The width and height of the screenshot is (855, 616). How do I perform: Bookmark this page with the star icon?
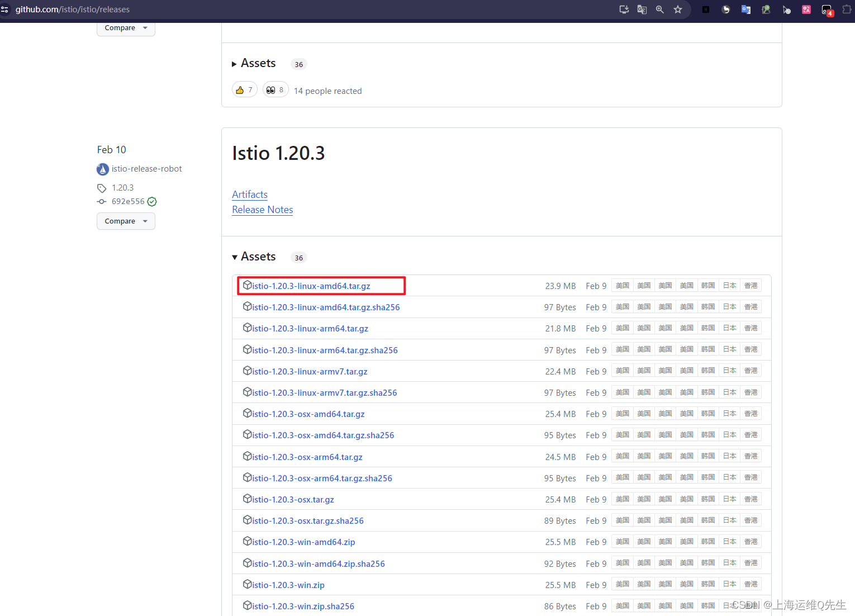678,10
